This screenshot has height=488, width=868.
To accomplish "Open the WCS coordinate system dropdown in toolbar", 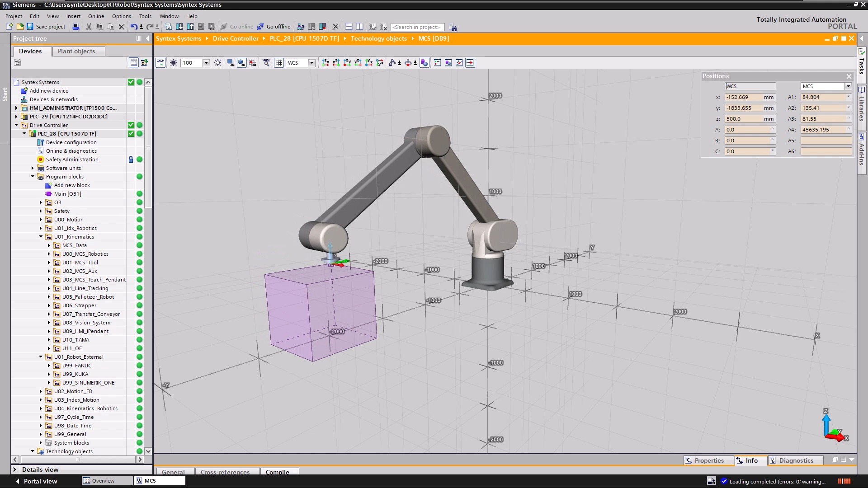I will point(311,63).
